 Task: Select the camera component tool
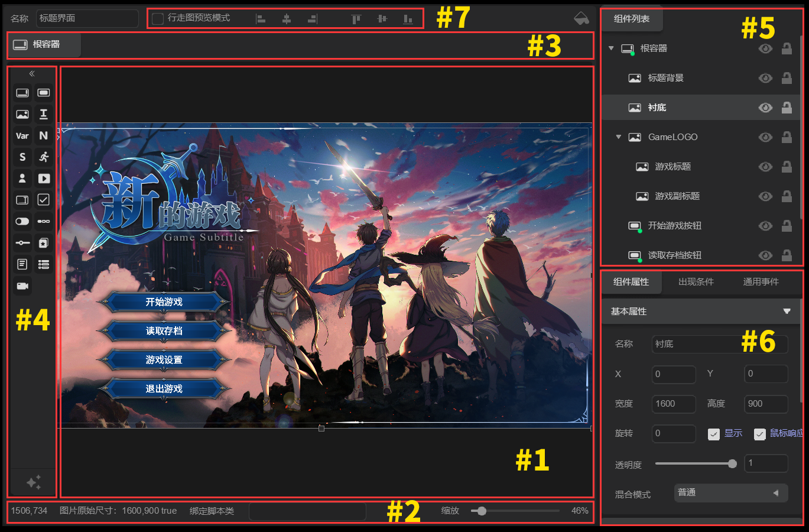click(x=22, y=286)
